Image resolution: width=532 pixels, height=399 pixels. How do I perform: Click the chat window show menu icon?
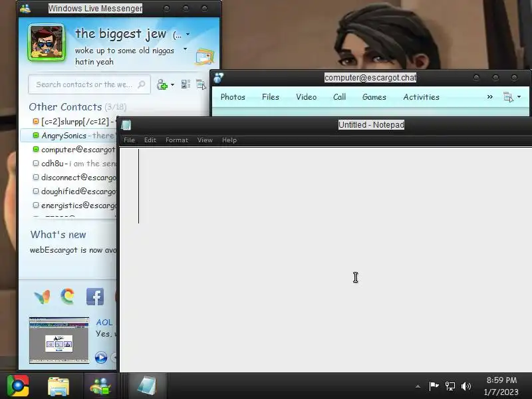pos(508,97)
